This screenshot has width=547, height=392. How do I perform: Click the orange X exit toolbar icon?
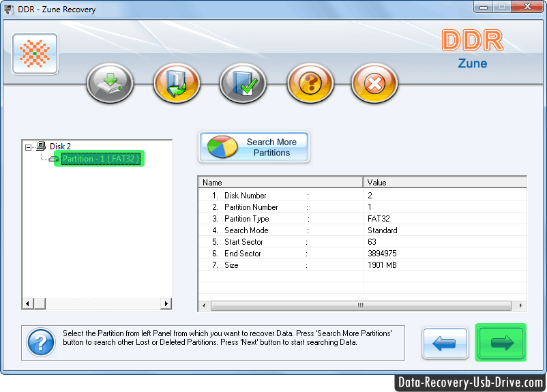(374, 83)
